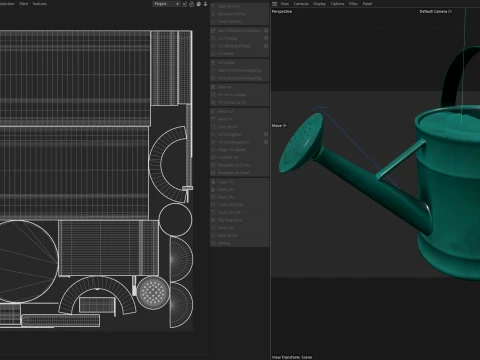This screenshot has width=480, height=360.
Task: Open the viewport Filter menu
Action: [353, 4]
